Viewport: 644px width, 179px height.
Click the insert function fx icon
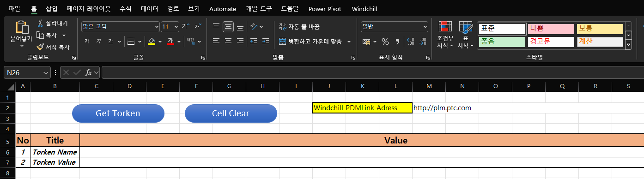pyautogui.click(x=89, y=72)
